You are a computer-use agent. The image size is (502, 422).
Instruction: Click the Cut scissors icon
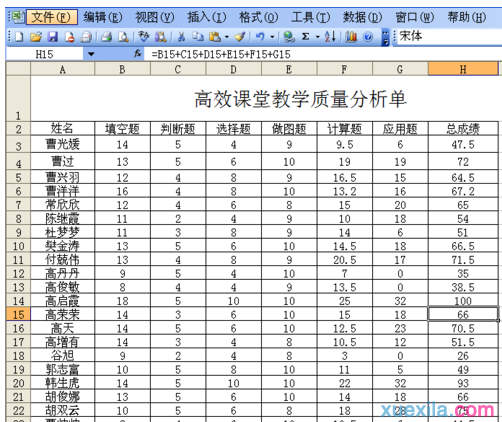click(181, 37)
